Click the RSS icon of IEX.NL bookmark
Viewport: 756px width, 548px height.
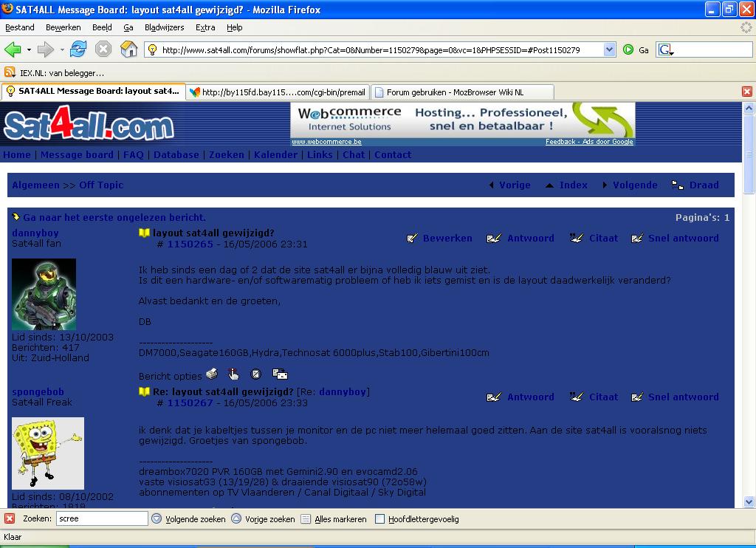10,72
